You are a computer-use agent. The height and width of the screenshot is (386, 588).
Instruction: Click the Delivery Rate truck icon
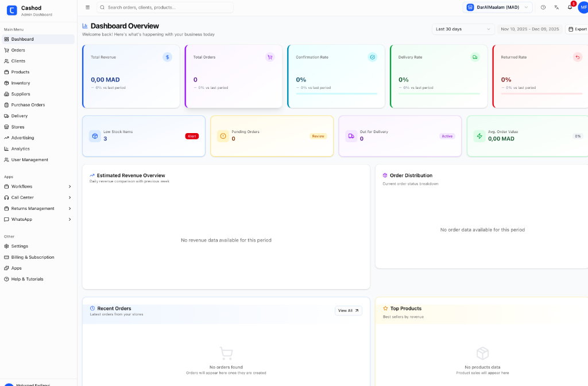point(475,57)
